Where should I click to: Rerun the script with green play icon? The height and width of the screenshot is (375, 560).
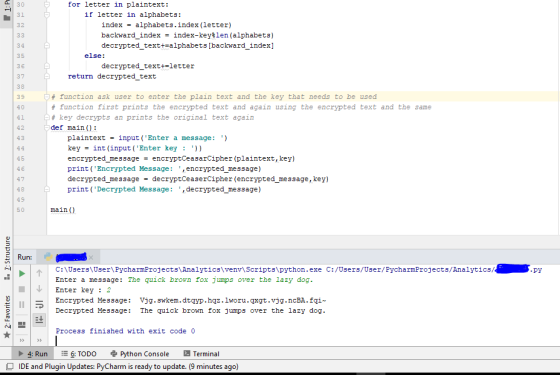22,274
